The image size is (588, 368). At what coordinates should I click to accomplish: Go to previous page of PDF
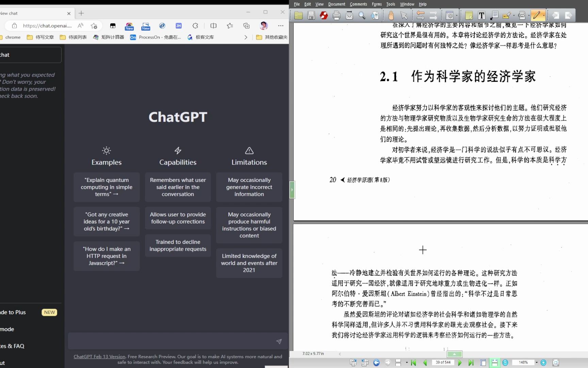tap(425, 363)
